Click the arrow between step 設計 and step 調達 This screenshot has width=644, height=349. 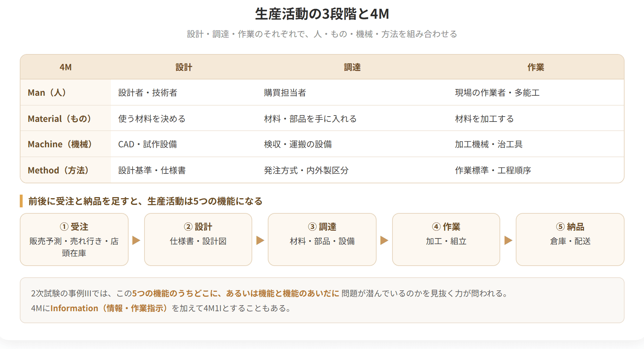pos(260,240)
